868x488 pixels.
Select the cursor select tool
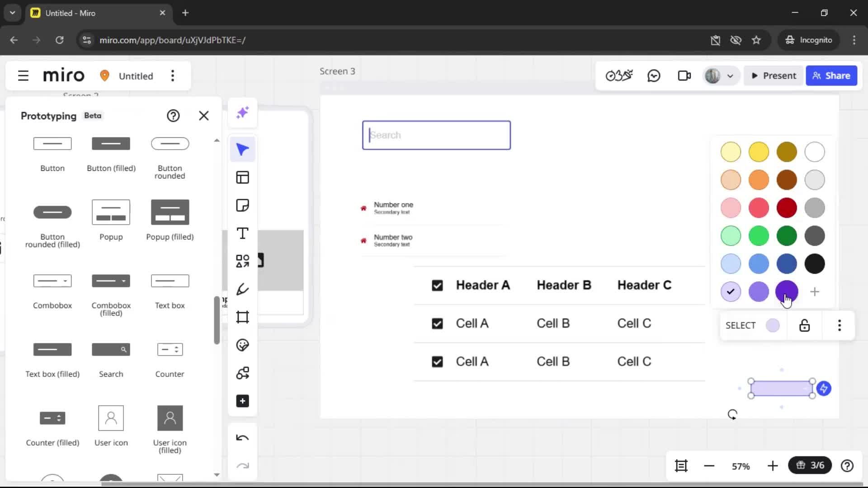click(x=243, y=150)
